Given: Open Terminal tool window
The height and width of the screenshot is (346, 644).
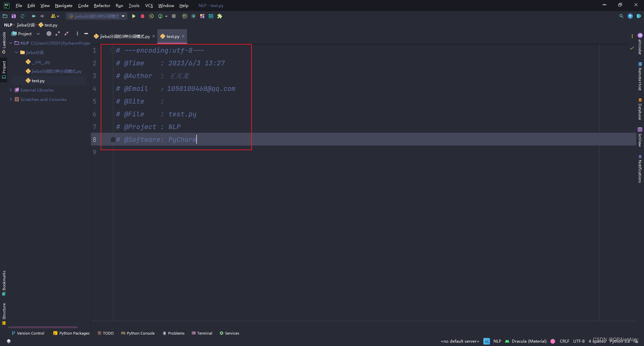Looking at the screenshot, I should pos(202,333).
